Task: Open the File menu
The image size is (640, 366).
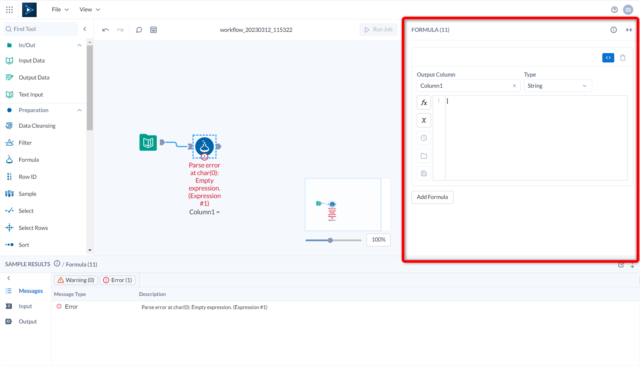Action: (x=60, y=9)
